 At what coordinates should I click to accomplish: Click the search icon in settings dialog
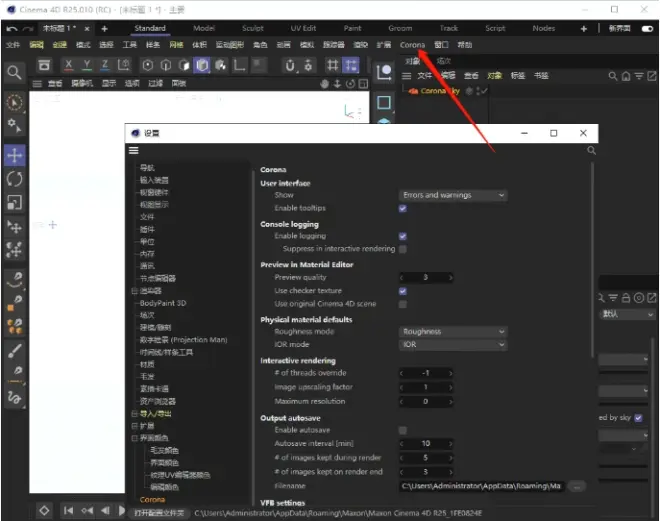click(591, 150)
